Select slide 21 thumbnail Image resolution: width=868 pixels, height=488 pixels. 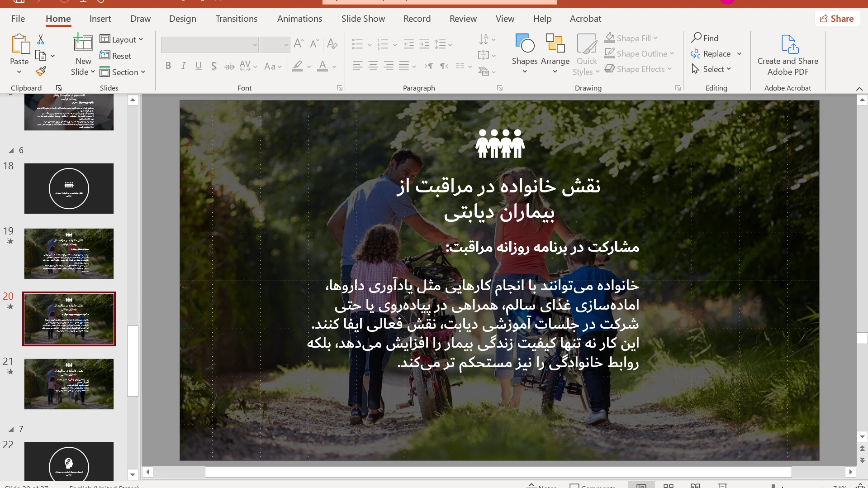[x=69, y=384]
